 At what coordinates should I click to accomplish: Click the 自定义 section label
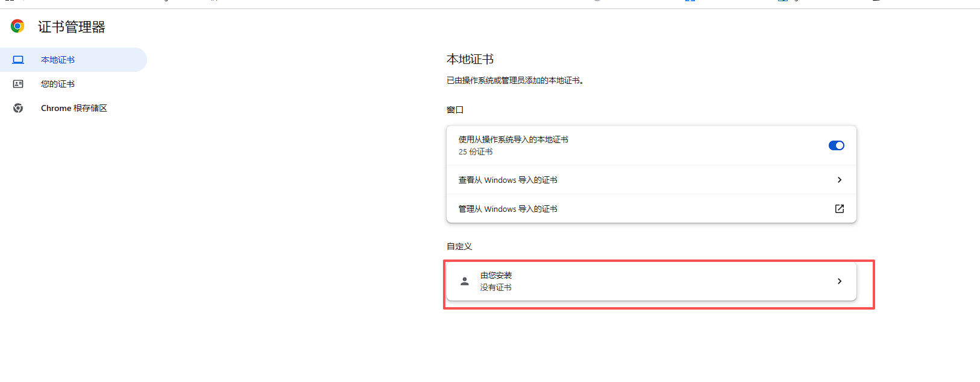point(459,246)
